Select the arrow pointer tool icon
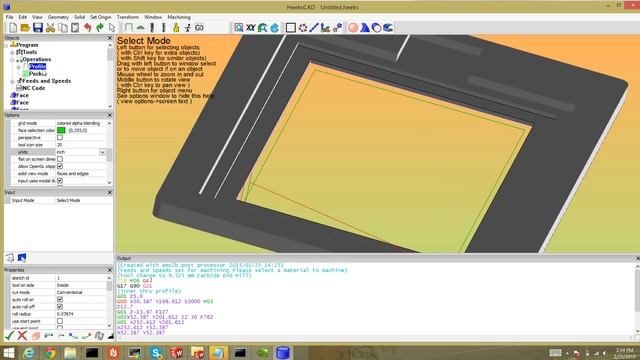 [112, 27]
